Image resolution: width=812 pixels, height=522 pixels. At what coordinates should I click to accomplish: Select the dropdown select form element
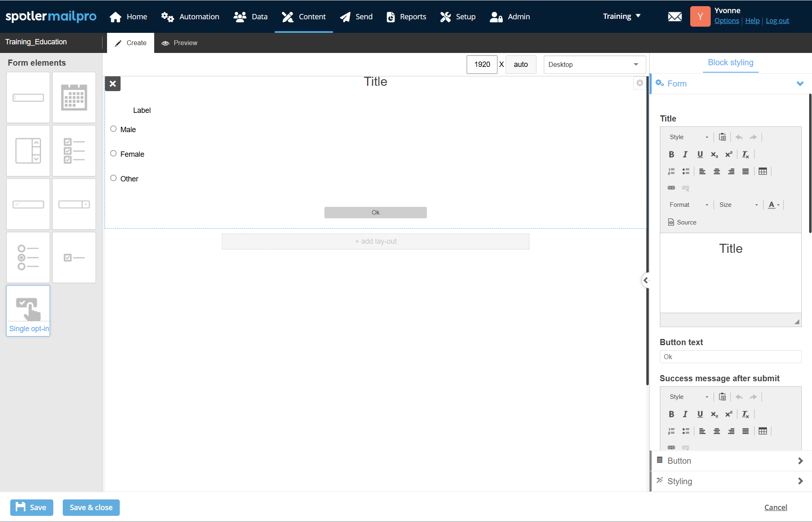[74, 204]
